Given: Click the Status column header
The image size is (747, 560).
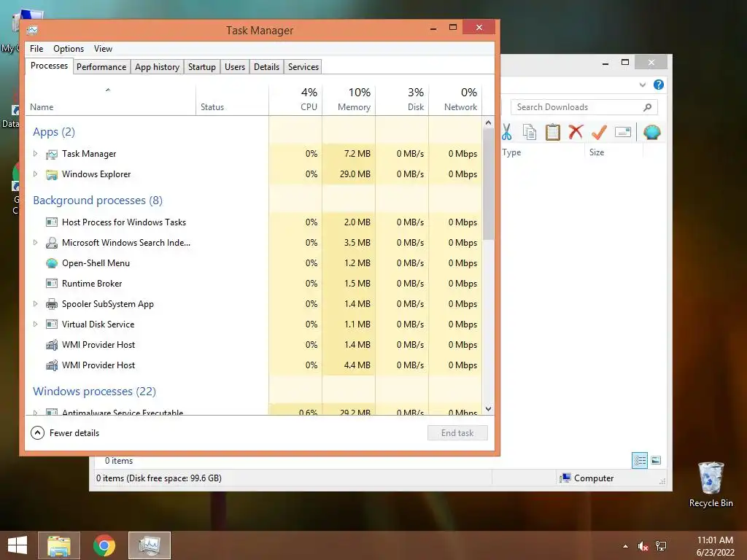Looking at the screenshot, I should coord(232,100).
